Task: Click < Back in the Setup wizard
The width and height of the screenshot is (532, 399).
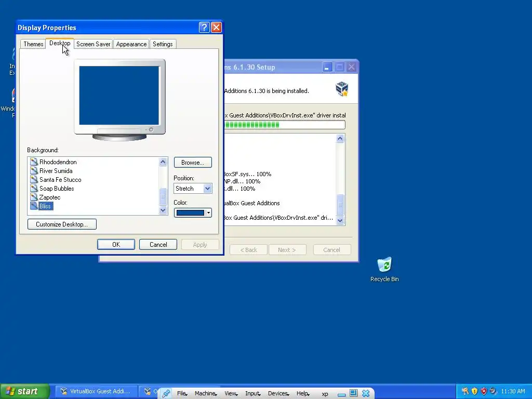Action: pyautogui.click(x=249, y=250)
